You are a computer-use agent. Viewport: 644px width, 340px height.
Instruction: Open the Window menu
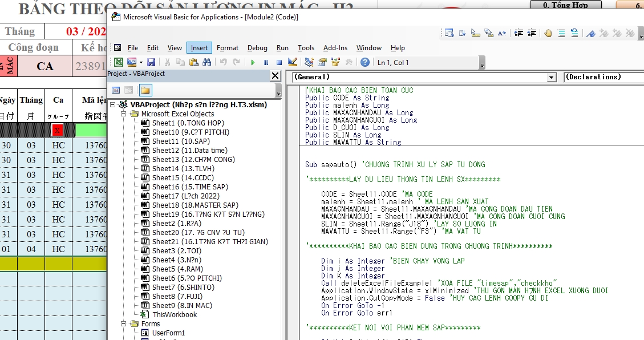369,48
